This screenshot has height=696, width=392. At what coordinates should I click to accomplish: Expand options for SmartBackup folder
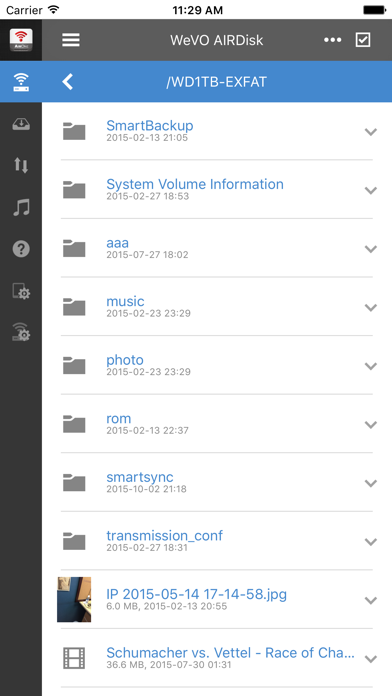(x=371, y=131)
